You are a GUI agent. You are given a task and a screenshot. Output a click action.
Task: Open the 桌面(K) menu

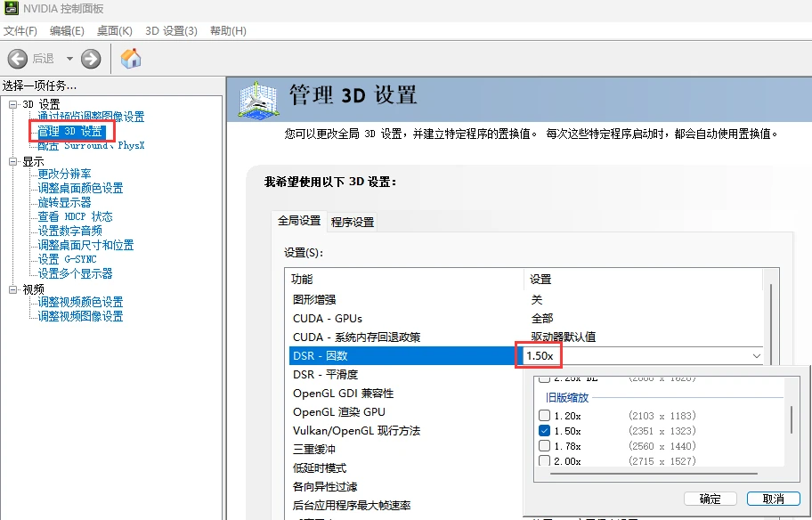115,31
